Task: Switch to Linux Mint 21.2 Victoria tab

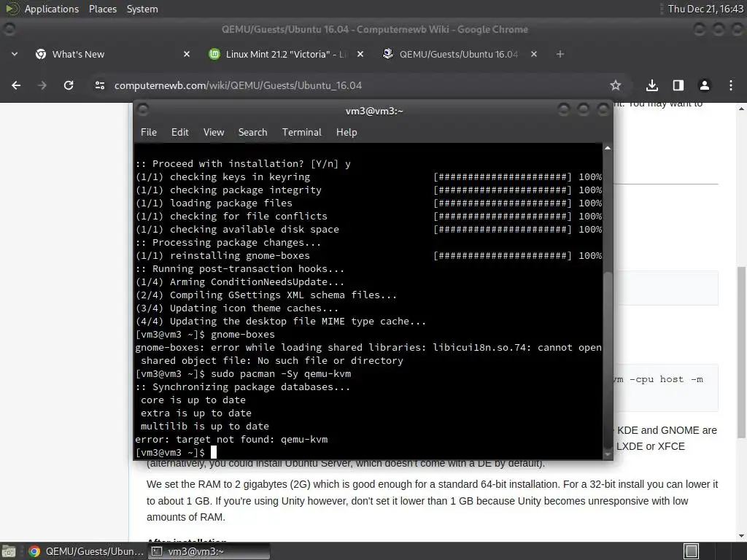Action: pyautogui.click(x=286, y=54)
